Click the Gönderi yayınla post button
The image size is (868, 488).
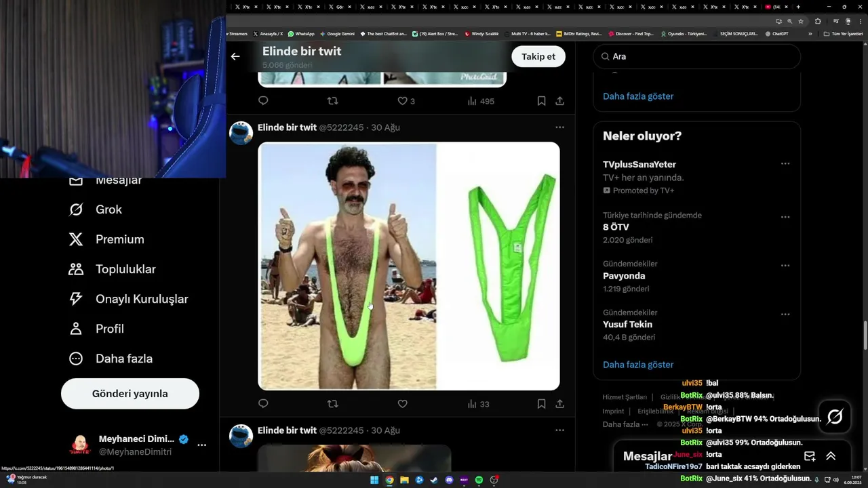point(130,394)
